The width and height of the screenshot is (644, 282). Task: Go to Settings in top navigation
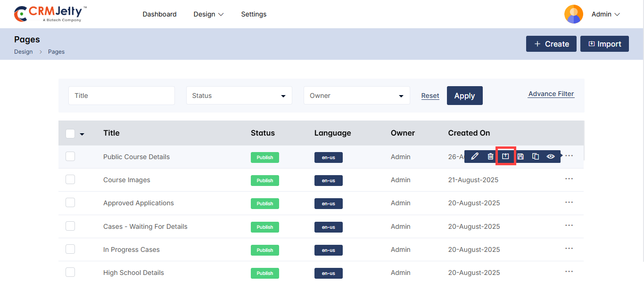[254, 14]
